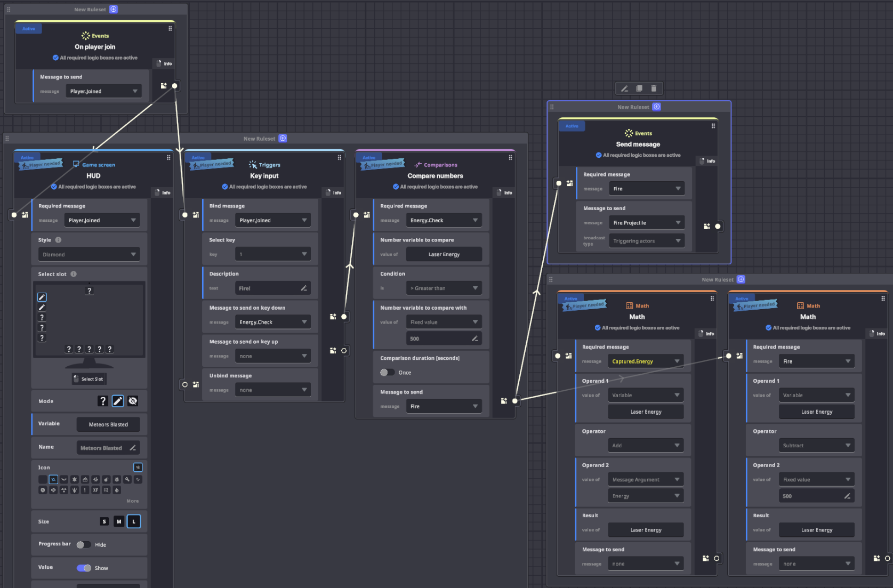Screen dimensions: 893x588
Task: Toggle the Progress bar switch
Action: (x=83, y=544)
